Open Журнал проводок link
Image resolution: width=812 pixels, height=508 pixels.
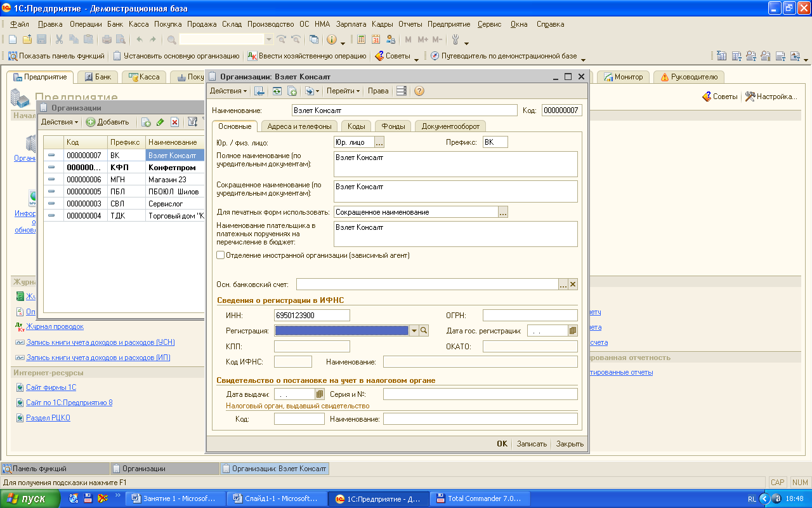pyautogui.click(x=55, y=326)
